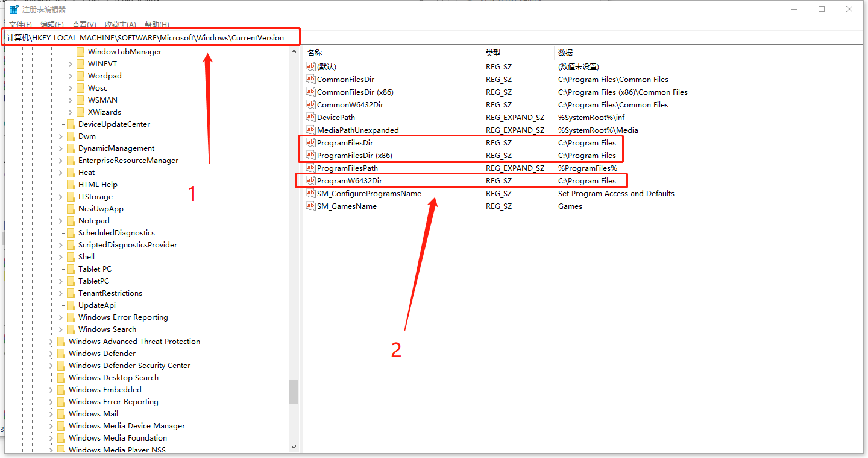Click the ProgramFilesDir (x86) value icon
This screenshot has height=458, width=868.
click(x=311, y=155)
